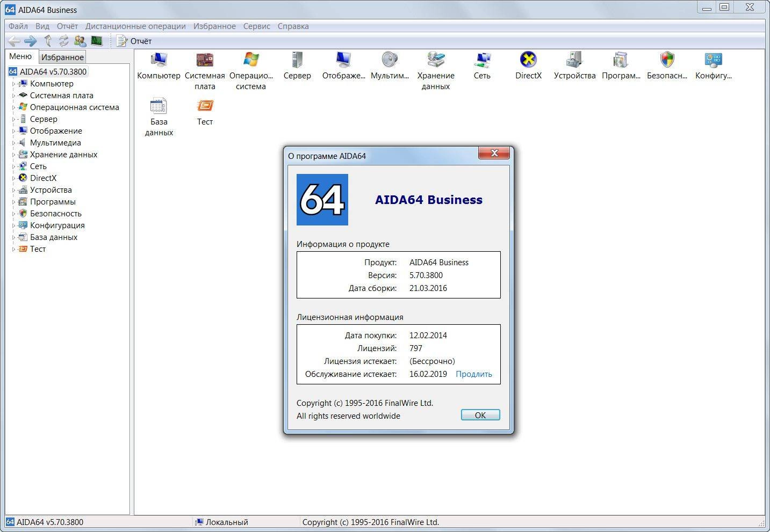Expand the Мультимедиа tree node
The width and height of the screenshot is (770, 532).
14,143
